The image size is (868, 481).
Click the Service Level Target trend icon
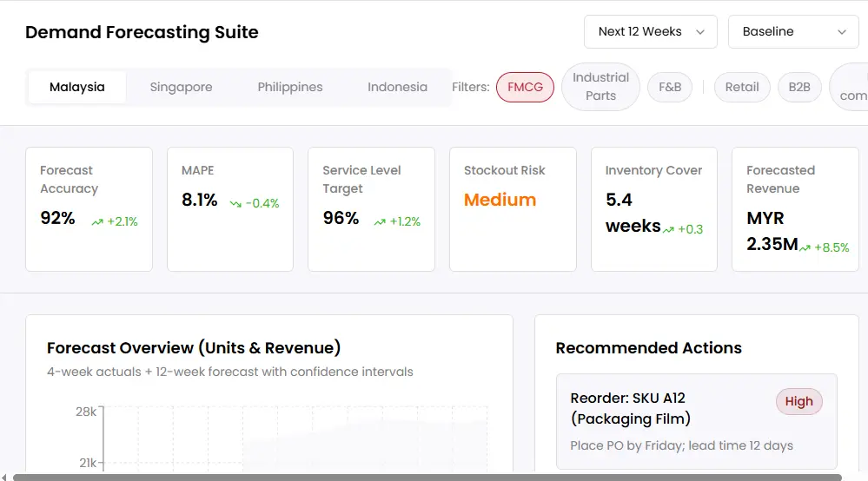coord(380,222)
